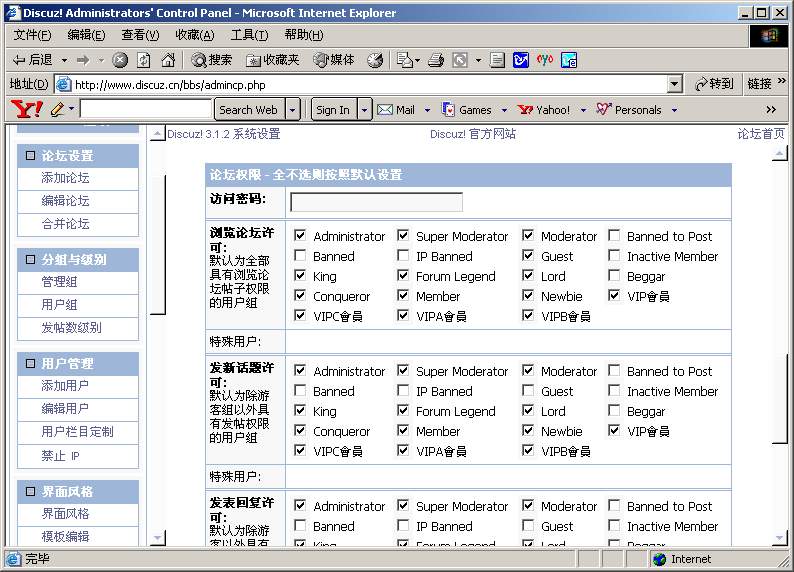This screenshot has height=572, width=794.
Task: Open the 查看(V) menu
Action: tap(140, 35)
